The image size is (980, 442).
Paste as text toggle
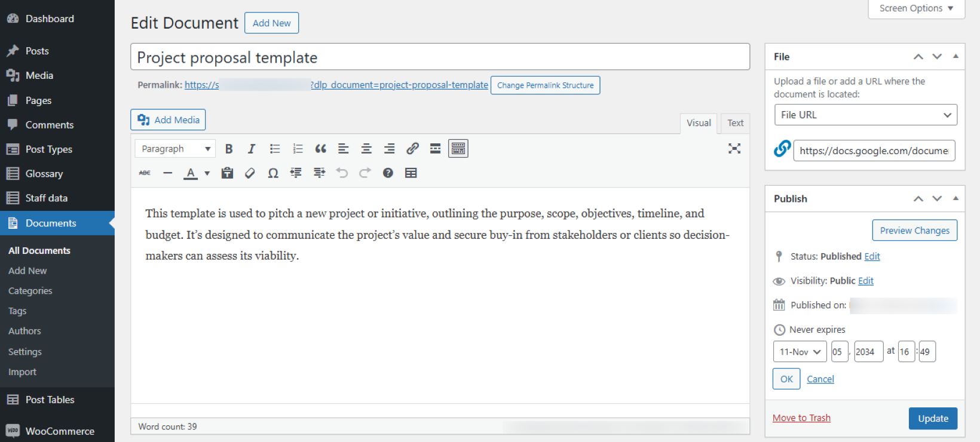coord(227,173)
